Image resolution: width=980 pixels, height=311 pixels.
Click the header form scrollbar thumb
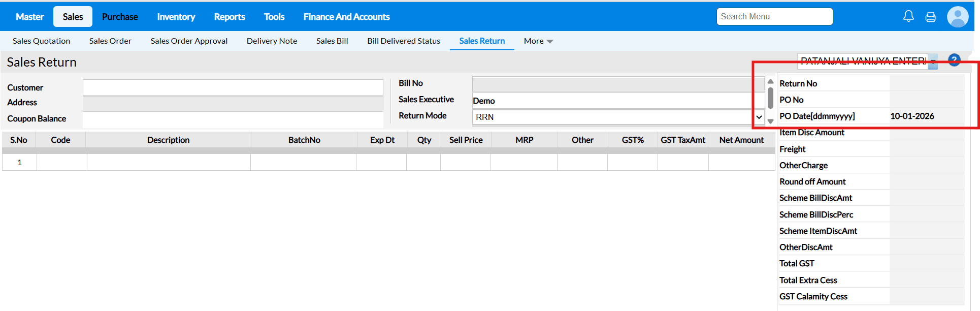click(770, 98)
